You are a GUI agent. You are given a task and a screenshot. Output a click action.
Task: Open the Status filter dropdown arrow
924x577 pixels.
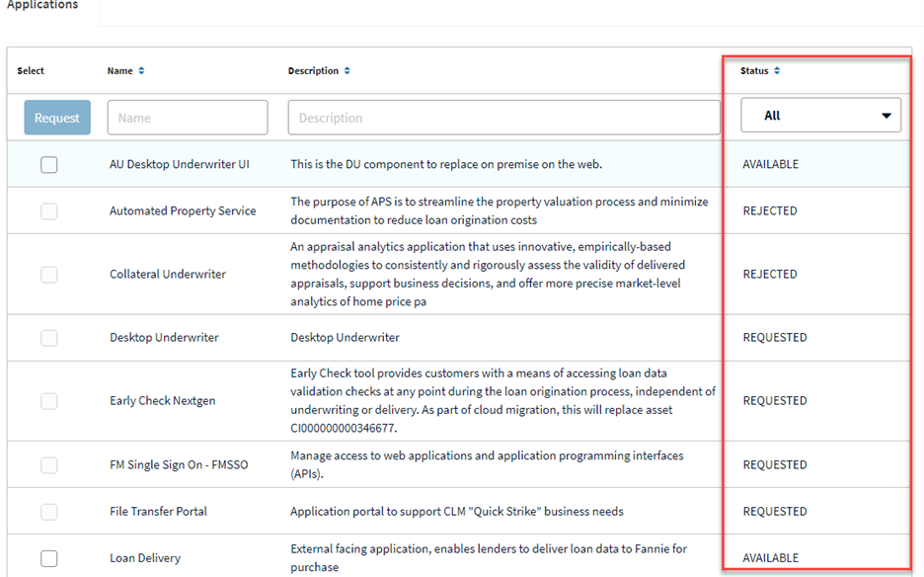[x=885, y=116]
